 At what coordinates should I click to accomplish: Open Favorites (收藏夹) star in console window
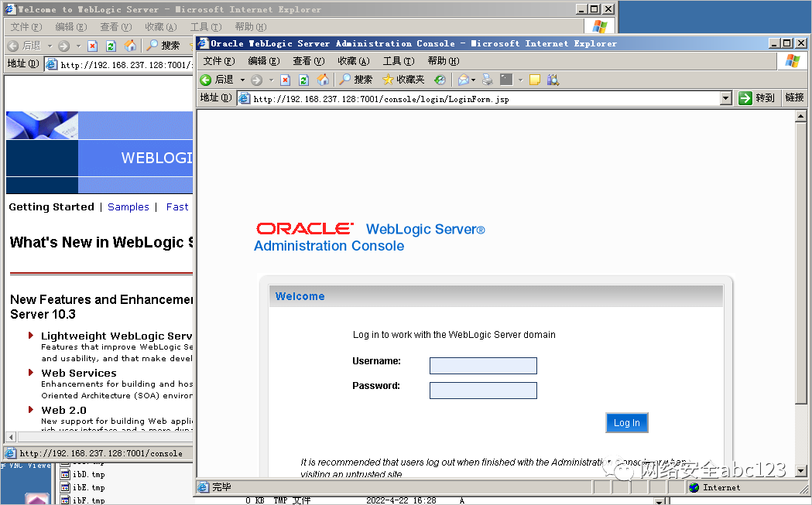403,80
